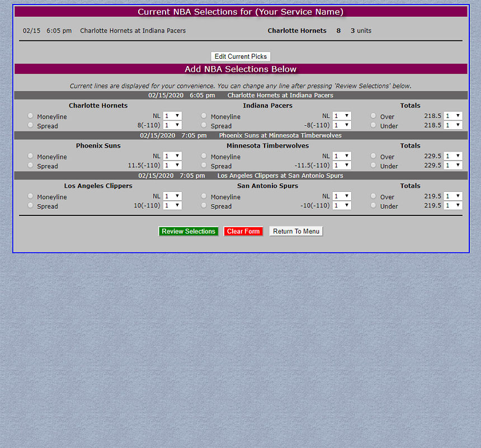Select Charlotte Hornets Spread radio button
This screenshot has width=481, height=448.
click(30, 125)
